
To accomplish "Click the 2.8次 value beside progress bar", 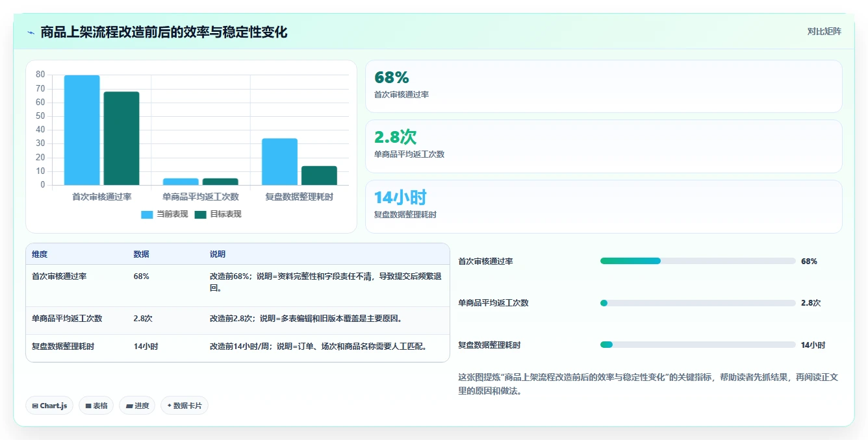I will click(x=811, y=303).
